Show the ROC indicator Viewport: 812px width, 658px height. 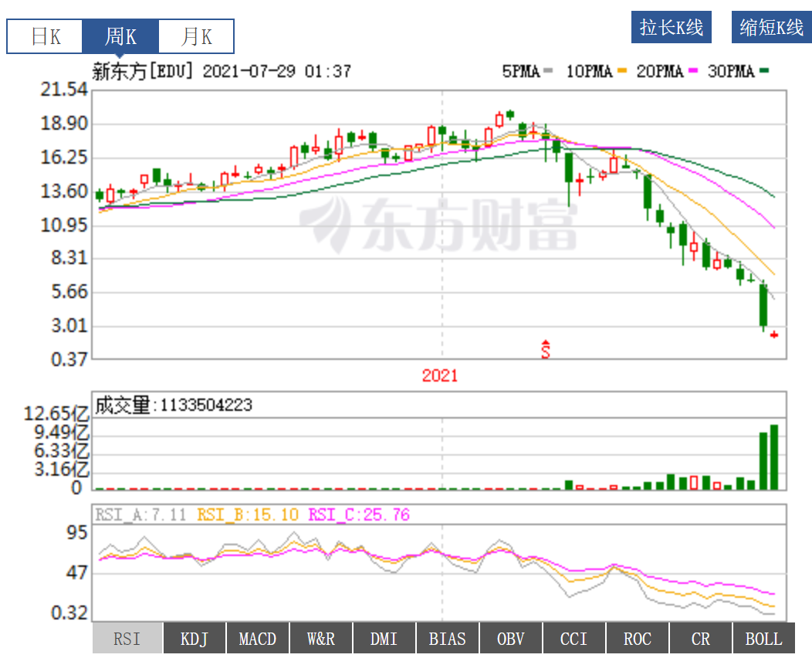click(x=638, y=639)
